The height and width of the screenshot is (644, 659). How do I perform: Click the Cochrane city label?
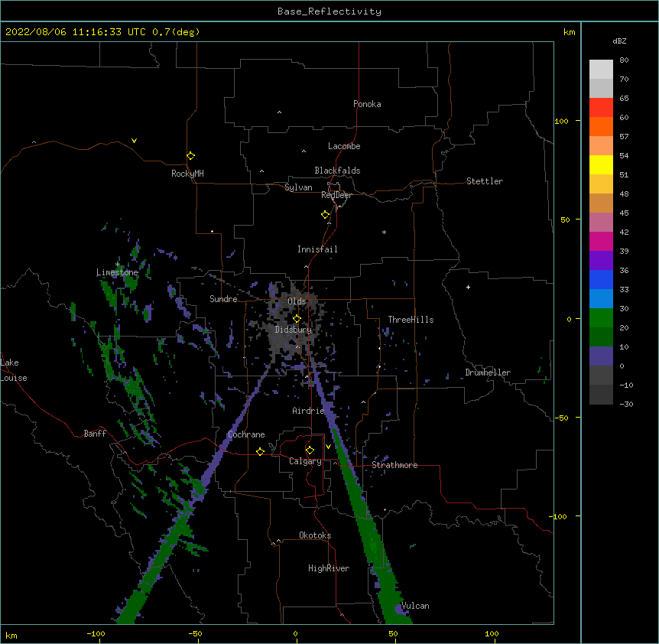[246, 434]
